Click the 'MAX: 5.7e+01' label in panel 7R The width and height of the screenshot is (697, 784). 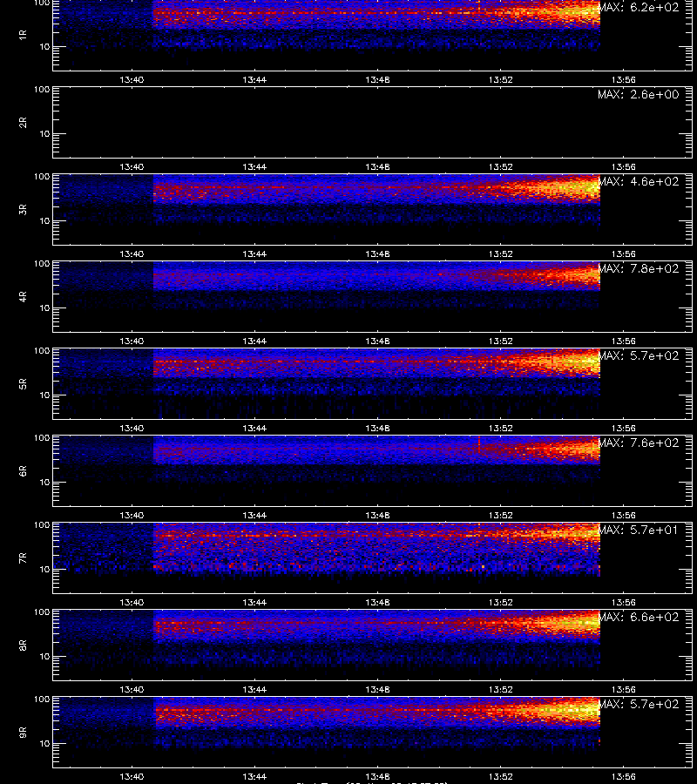(639, 530)
